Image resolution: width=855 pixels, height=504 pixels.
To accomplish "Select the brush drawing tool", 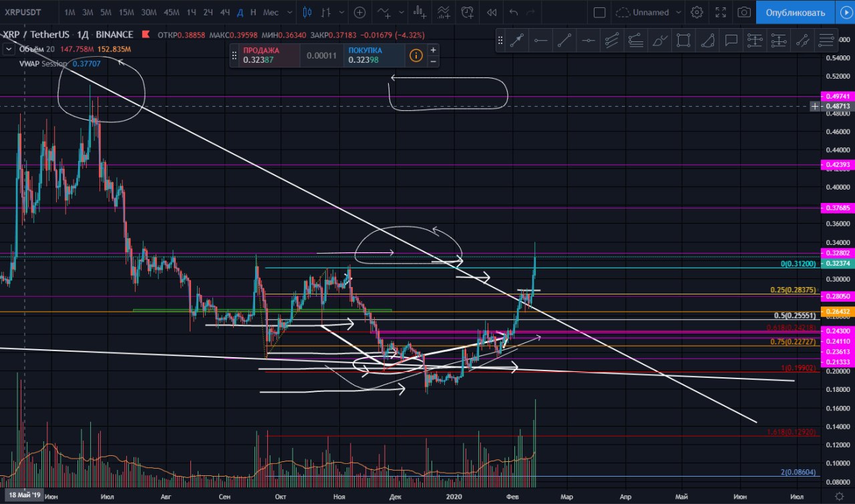I will click(659, 41).
